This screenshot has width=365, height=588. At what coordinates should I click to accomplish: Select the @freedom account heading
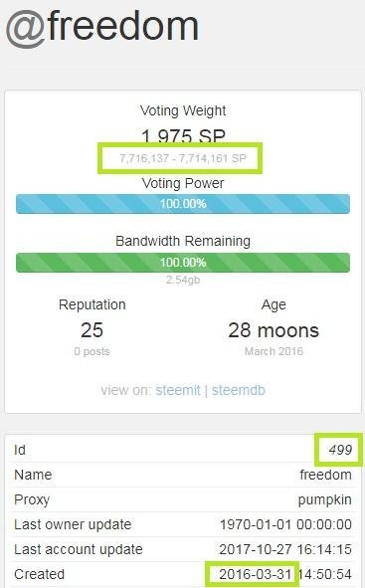pos(101,27)
